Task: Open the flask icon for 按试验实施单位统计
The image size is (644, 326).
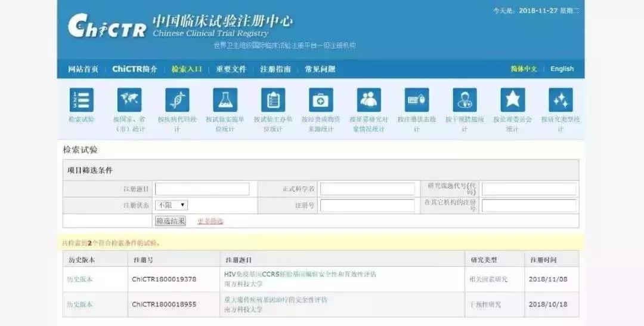Action: click(x=225, y=100)
